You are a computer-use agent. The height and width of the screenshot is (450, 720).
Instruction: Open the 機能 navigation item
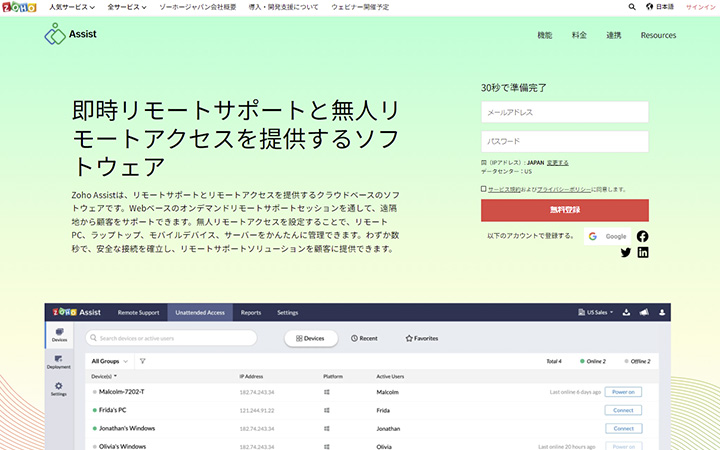pyautogui.click(x=545, y=35)
